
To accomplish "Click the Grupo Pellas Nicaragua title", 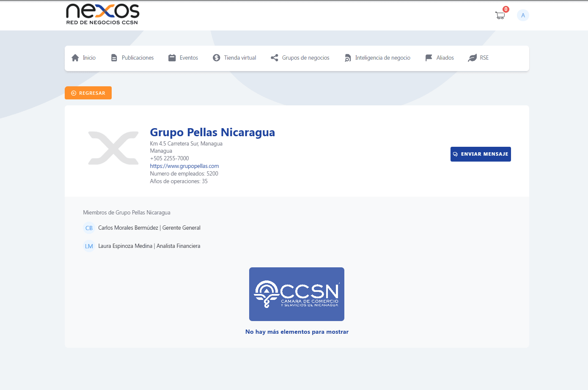I will 212,132.
